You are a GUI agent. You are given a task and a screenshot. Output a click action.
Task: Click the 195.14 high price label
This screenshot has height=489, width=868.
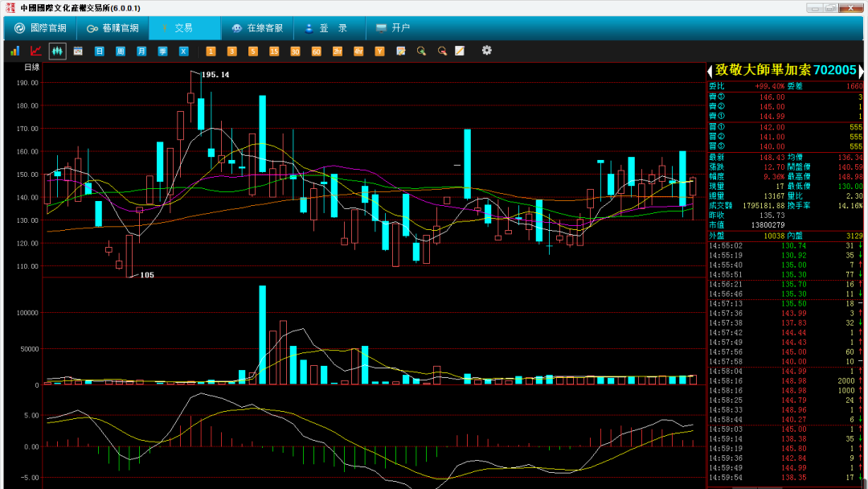coord(215,75)
